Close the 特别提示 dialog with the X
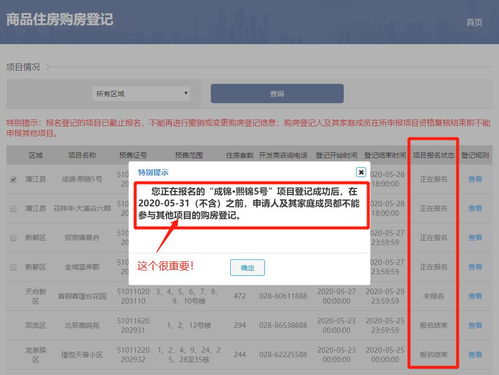The height and width of the screenshot is (375, 499). click(x=361, y=172)
